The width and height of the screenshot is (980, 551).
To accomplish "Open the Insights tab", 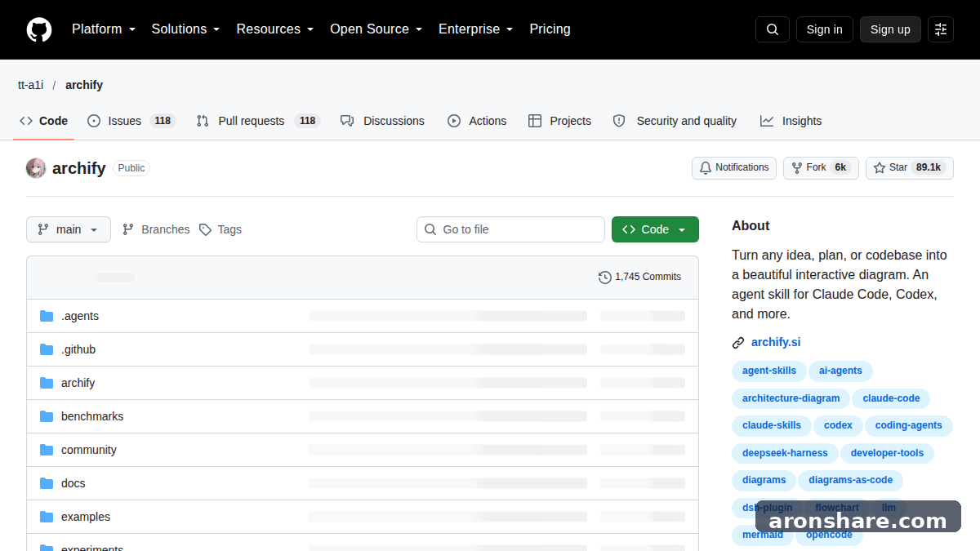I will point(791,121).
